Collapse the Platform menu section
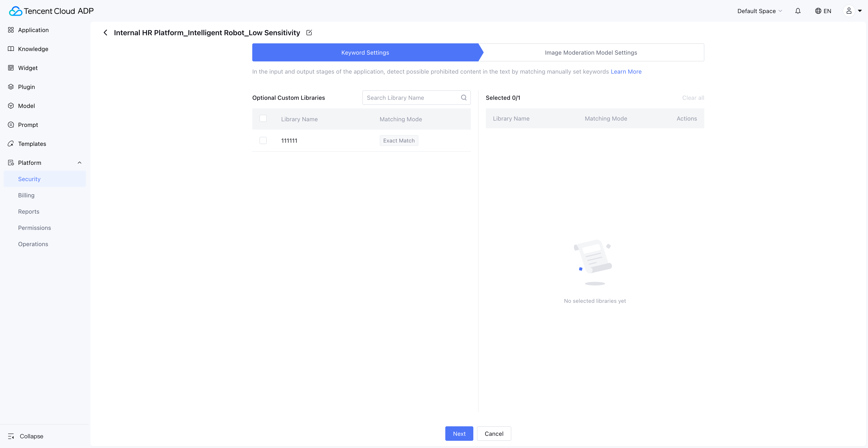This screenshot has width=868, height=448. (x=80, y=163)
